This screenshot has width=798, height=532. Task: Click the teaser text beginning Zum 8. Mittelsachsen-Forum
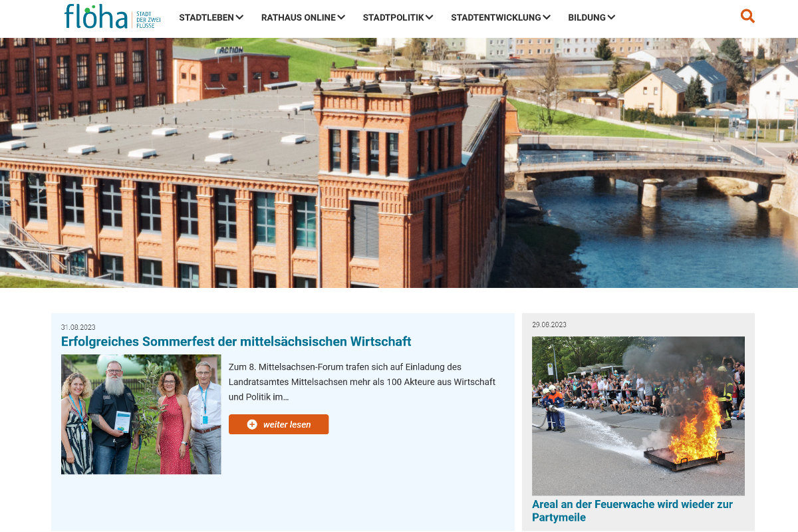[x=362, y=382]
